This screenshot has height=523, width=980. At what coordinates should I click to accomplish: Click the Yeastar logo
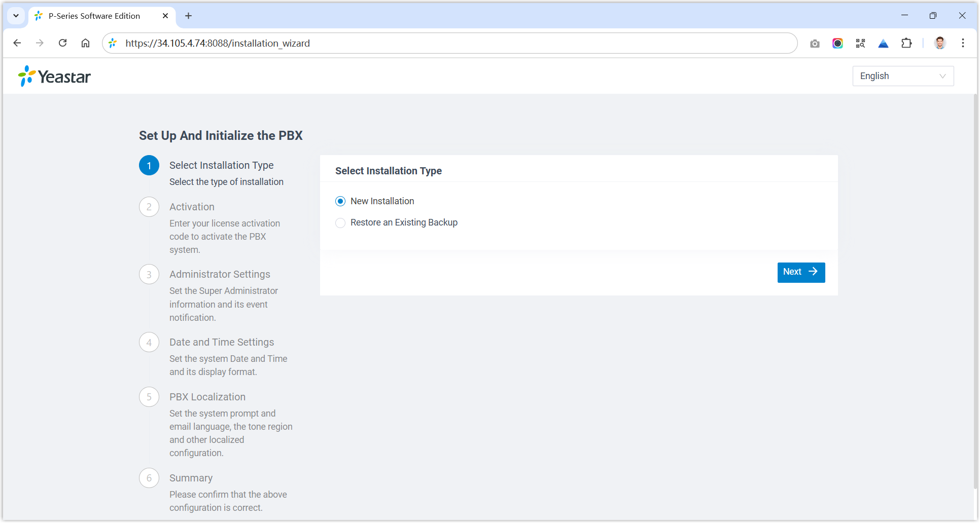(x=54, y=77)
